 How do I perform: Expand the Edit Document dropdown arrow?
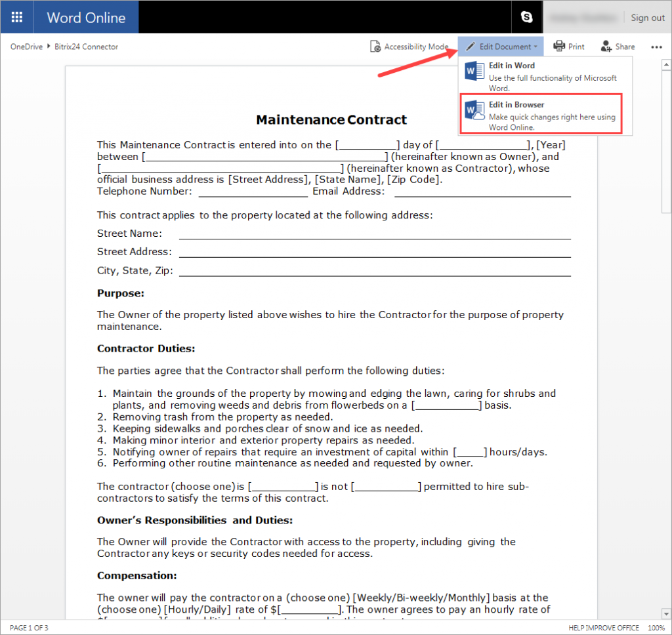point(535,47)
